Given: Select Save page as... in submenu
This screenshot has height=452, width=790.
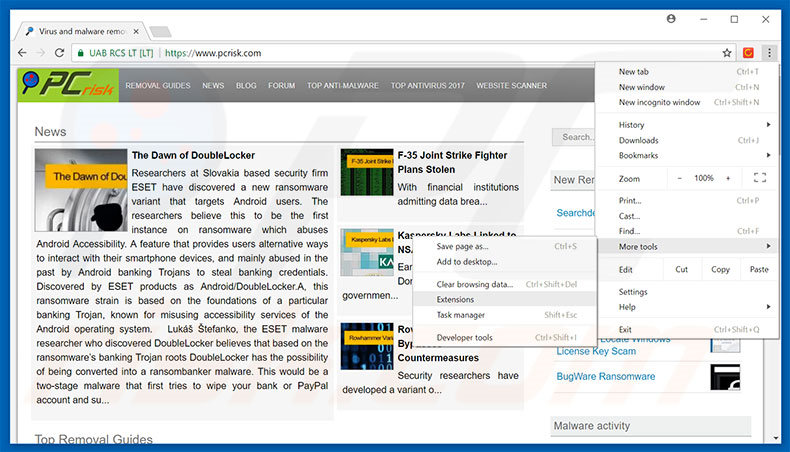Looking at the screenshot, I should (505, 246).
